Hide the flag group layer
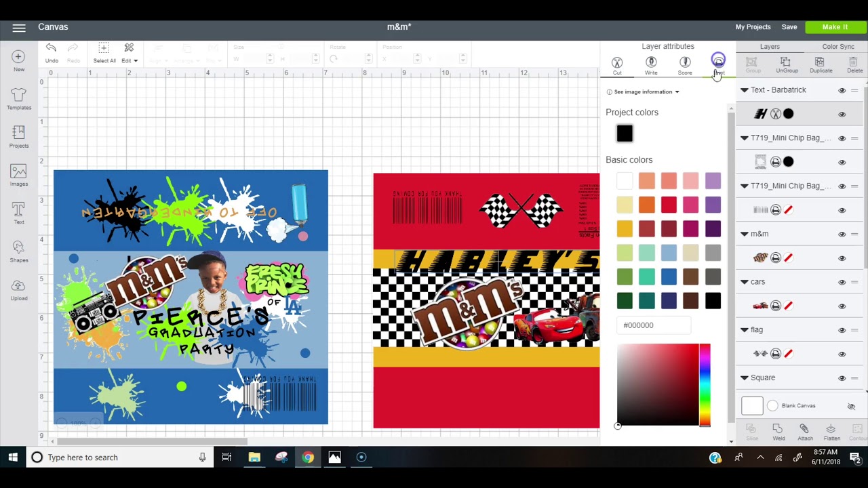This screenshot has width=868, height=488. click(842, 330)
